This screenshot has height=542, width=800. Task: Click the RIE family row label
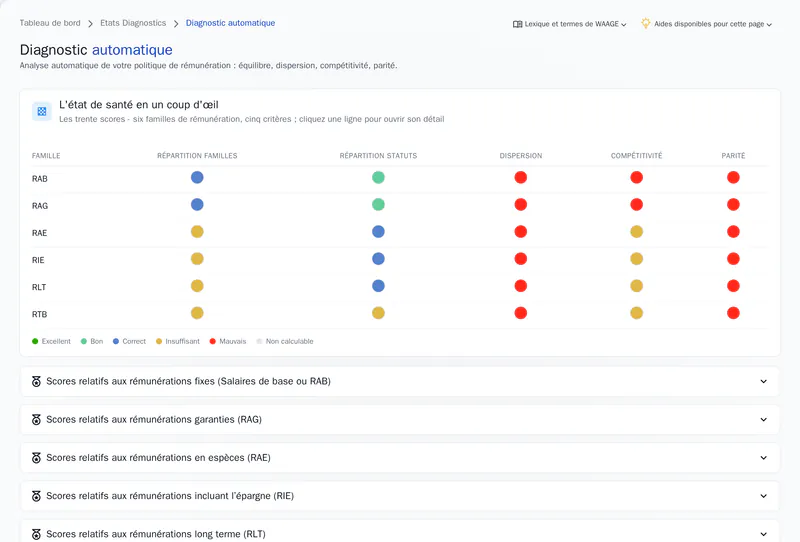38,260
